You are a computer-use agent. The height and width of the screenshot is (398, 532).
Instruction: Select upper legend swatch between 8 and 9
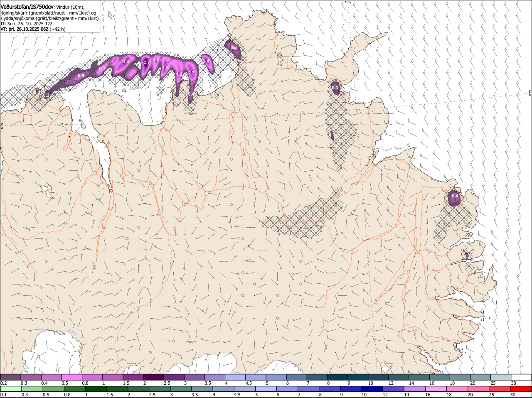(337, 377)
